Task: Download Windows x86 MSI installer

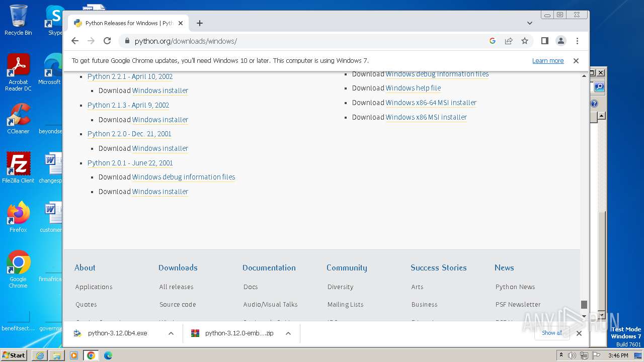Action: coord(426,117)
